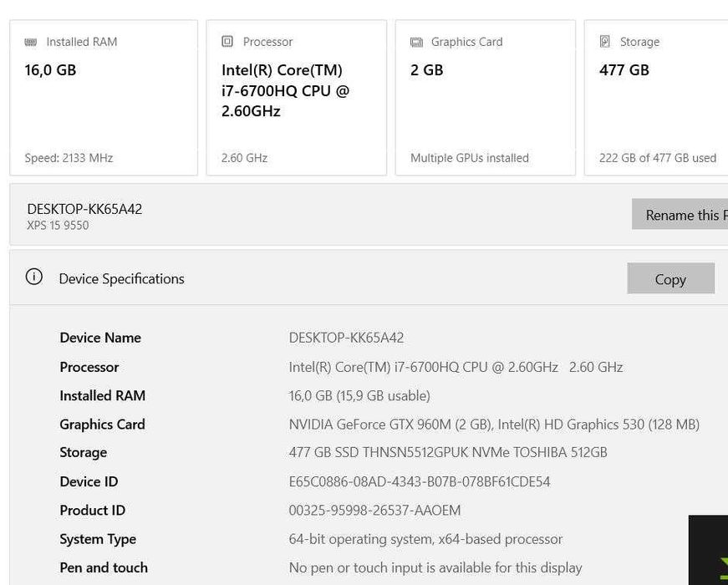
Task: Click the Device ID value text
Action: 420,482
